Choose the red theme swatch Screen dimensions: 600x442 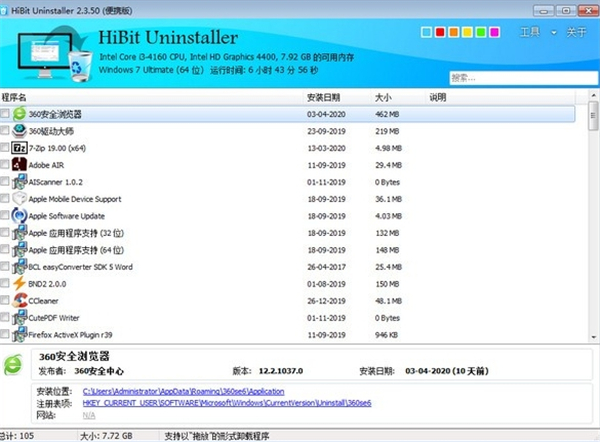tap(440, 32)
